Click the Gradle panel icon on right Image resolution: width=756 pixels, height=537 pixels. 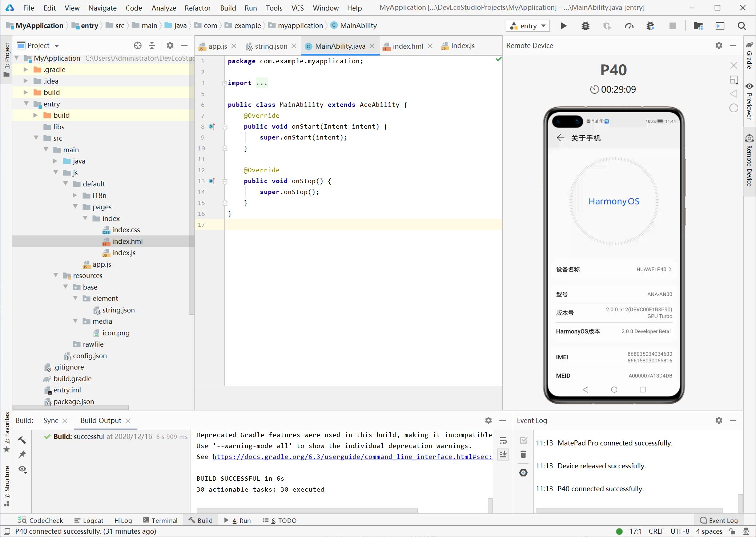(749, 57)
